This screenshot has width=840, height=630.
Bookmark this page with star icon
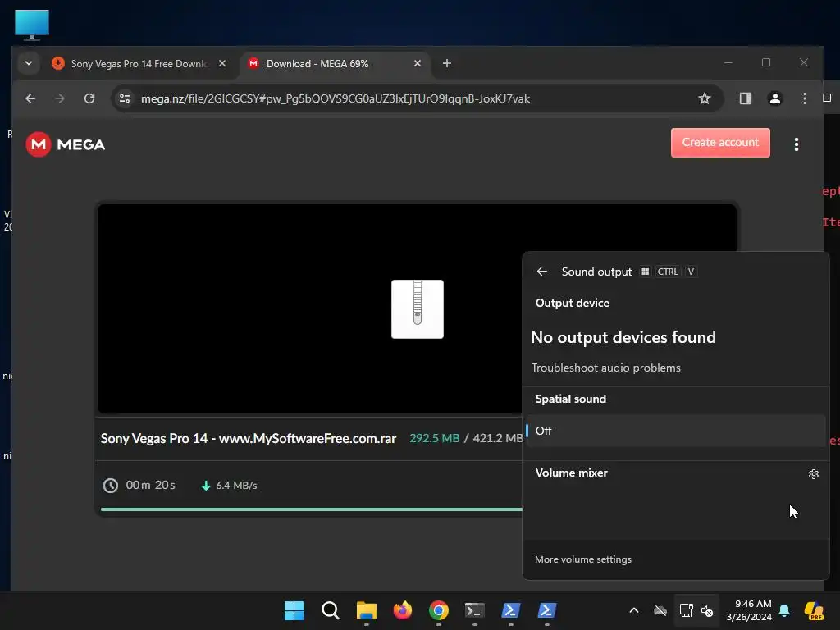pyautogui.click(x=704, y=98)
